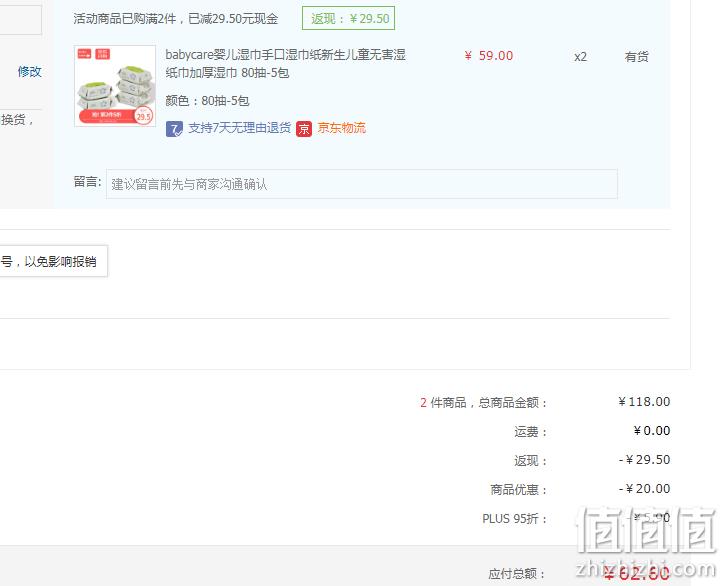725x586 pixels.
Task: Click the red 京 JD logistics icon
Action: tap(304, 129)
